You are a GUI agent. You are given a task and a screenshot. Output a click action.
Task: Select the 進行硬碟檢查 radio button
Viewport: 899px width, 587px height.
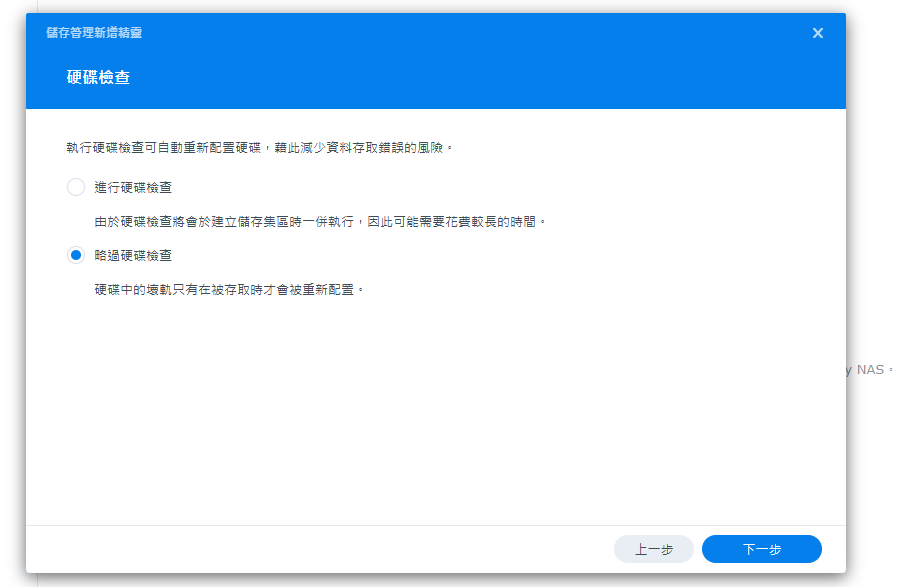[x=76, y=187]
